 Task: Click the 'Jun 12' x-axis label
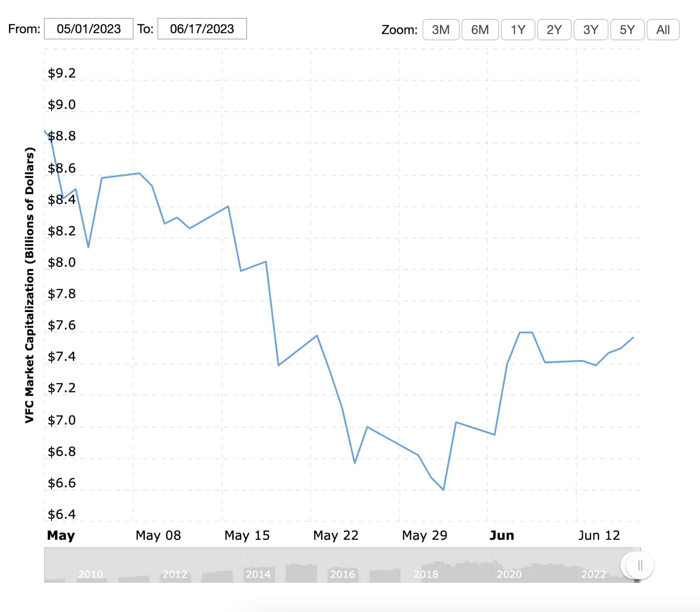point(599,535)
